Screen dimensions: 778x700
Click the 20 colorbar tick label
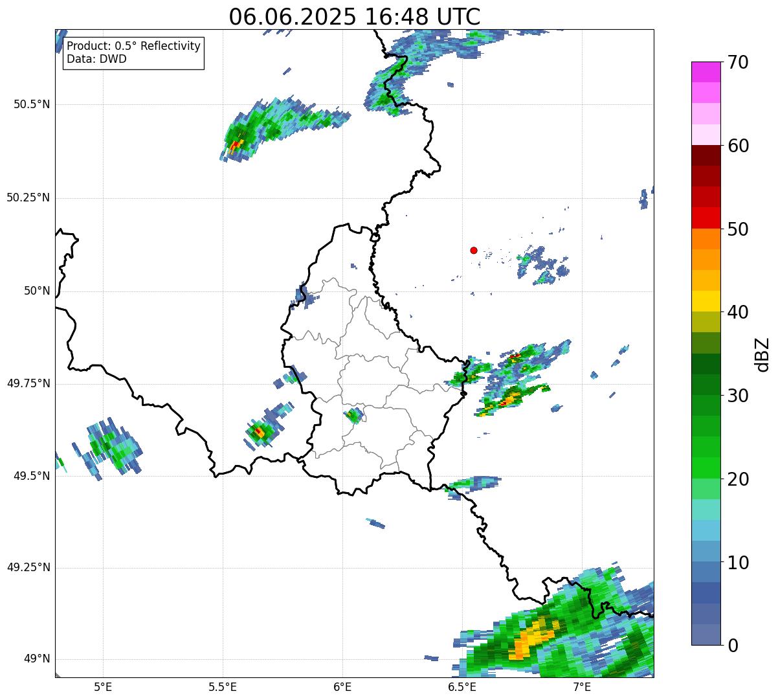(x=738, y=479)
